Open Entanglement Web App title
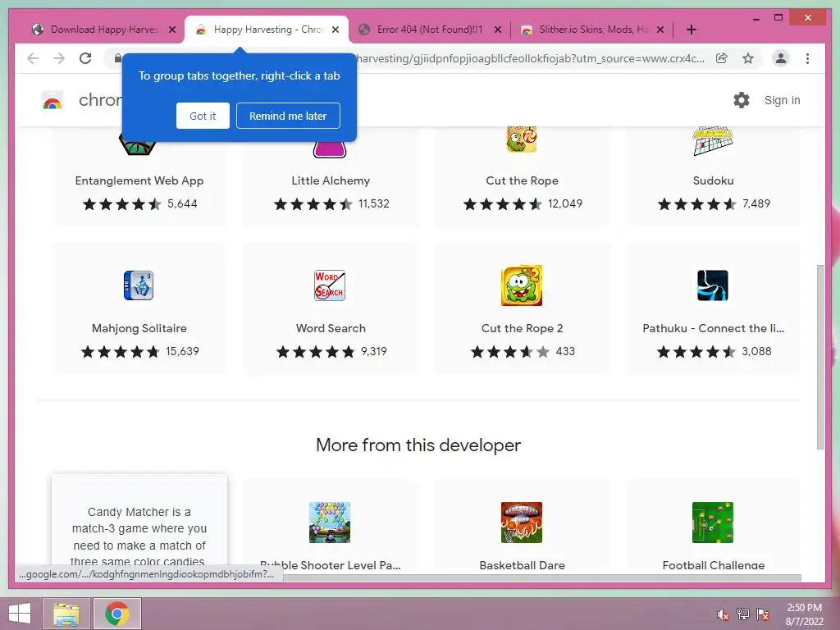The height and width of the screenshot is (630, 840). pyautogui.click(x=139, y=180)
